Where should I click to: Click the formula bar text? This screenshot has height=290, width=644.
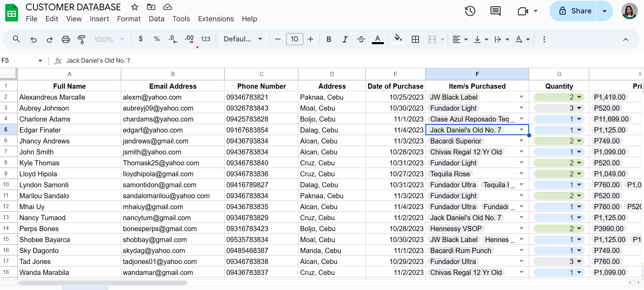(x=98, y=61)
